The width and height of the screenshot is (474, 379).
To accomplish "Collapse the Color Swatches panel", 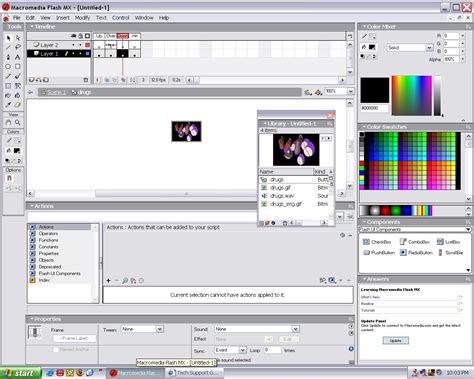I will (364, 127).
